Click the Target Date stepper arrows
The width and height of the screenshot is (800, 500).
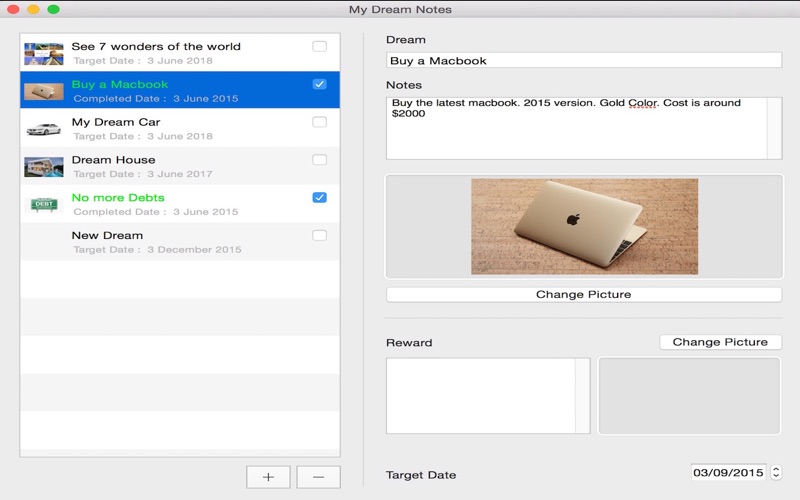click(x=776, y=472)
